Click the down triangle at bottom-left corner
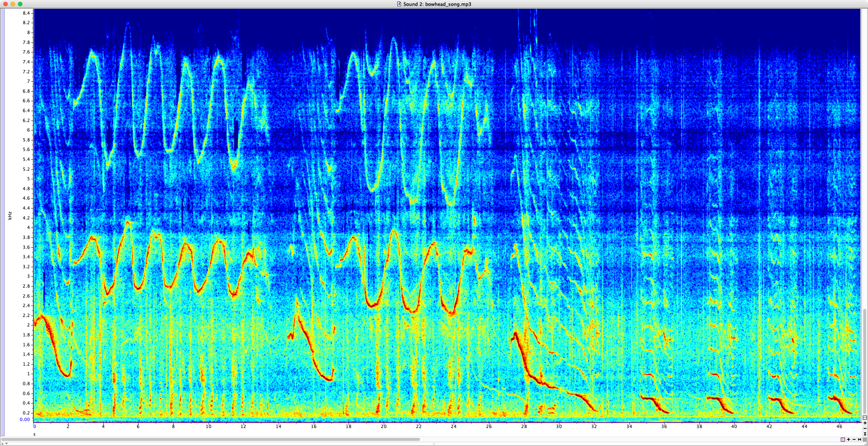Viewport: 868px width, 446px height. [x=6, y=443]
